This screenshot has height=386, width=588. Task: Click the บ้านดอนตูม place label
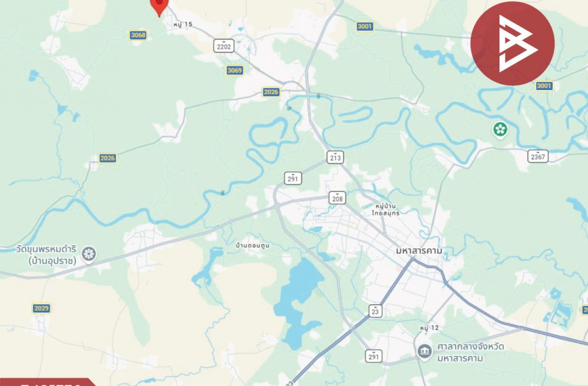(253, 246)
